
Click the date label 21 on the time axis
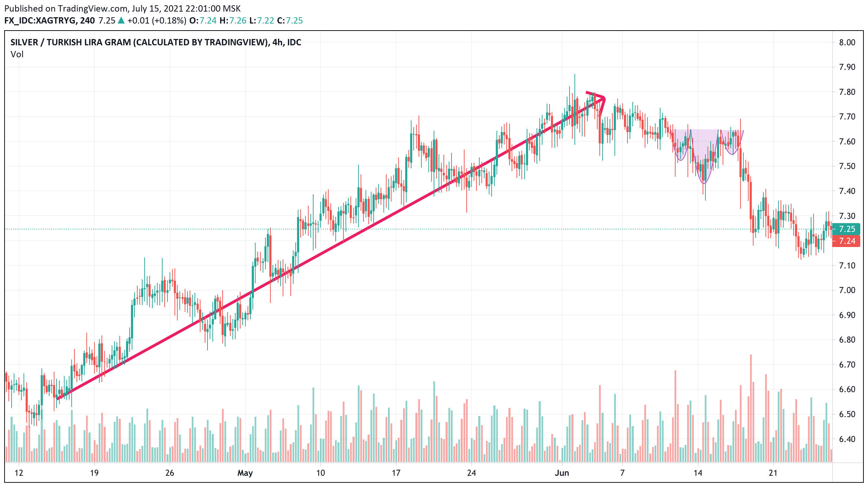point(773,473)
